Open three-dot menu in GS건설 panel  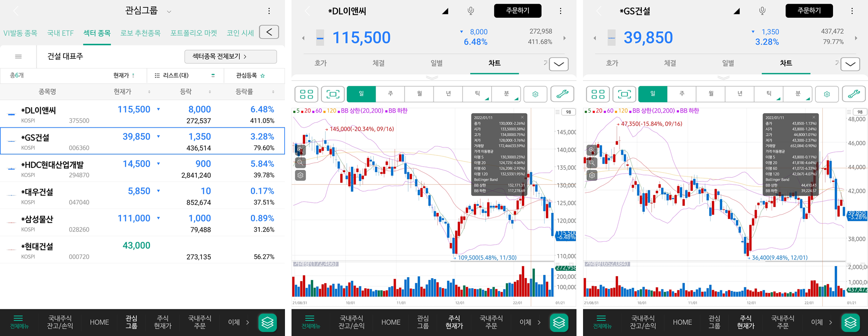click(x=852, y=11)
